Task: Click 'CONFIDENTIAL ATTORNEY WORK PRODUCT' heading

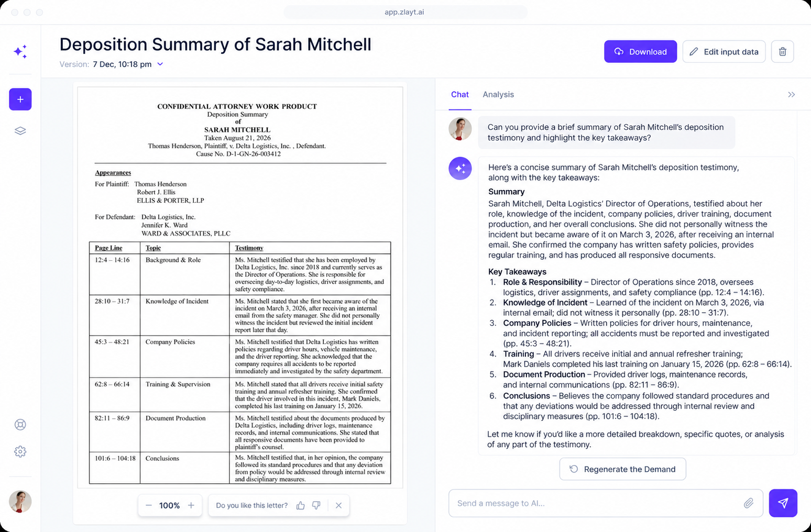Action: point(237,106)
